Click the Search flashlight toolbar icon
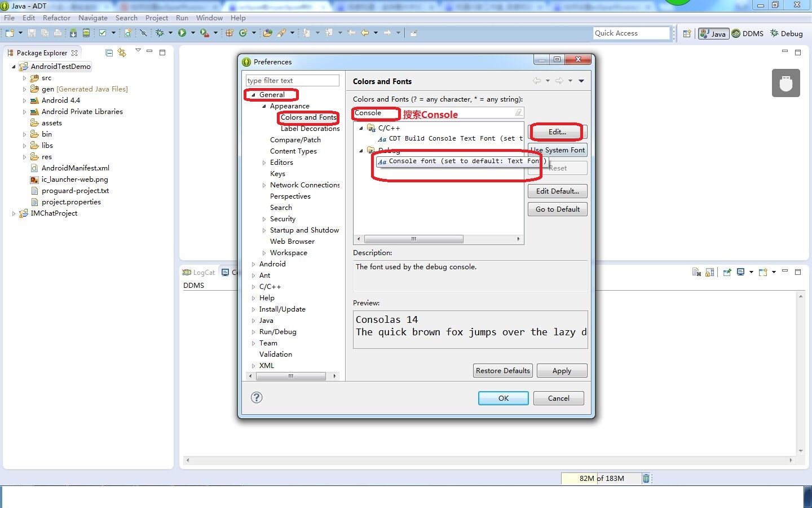The width and height of the screenshot is (812, 508). point(281,33)
